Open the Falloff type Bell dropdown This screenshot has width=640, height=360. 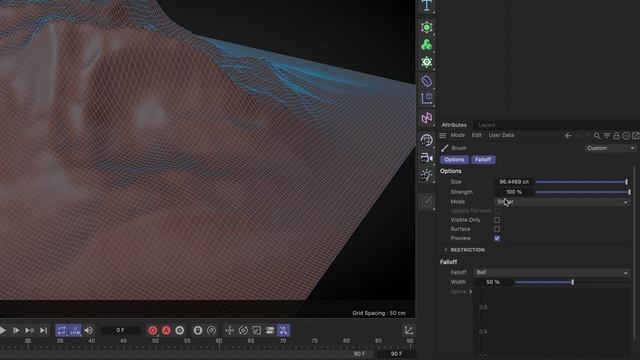click(551, 272)
